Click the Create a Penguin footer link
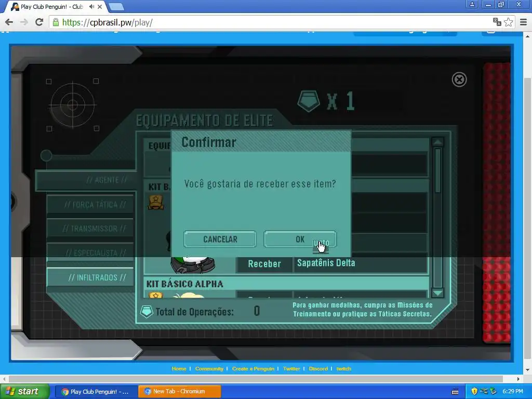This screenshot has height=399, width=532. [253, 369]
